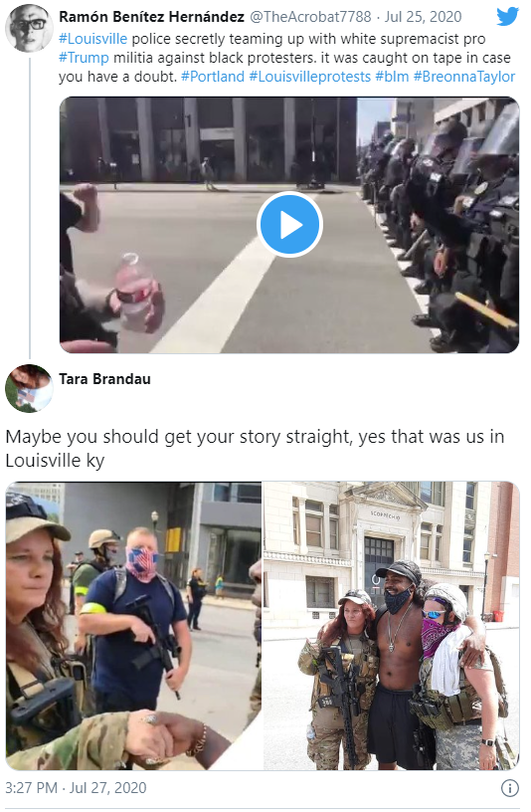View the handshake photo on the left
The height and width of the screenshot is (812, 531).
coord(133,626)
